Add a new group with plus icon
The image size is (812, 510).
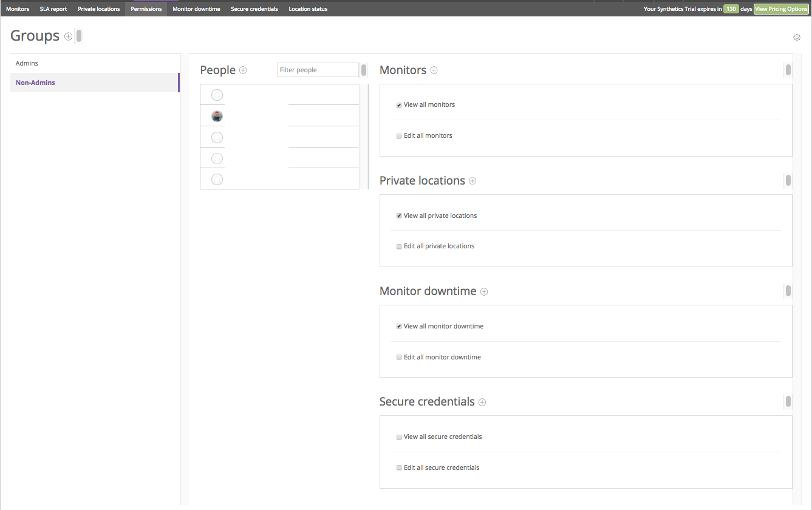[x=68, y=36]
